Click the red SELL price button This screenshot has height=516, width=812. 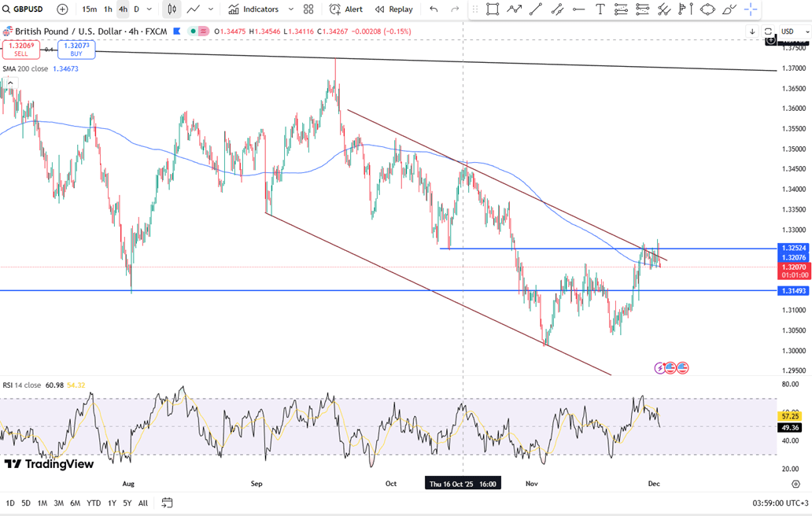click(x=21, y=50)
